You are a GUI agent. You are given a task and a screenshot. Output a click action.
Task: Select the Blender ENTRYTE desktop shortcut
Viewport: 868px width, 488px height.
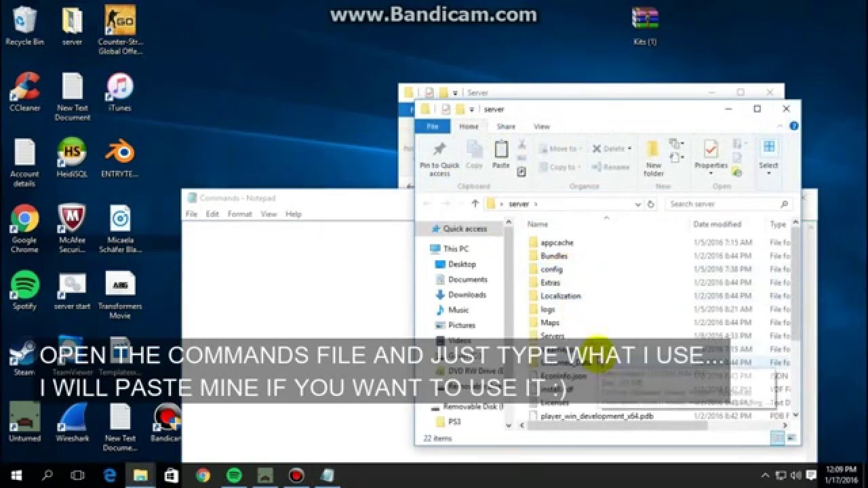pyautogui.click(x=120, y=158)
